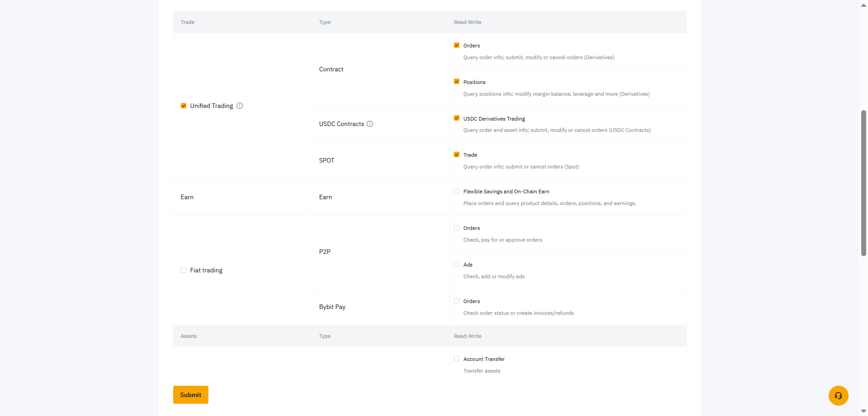Disable USDC Derivatives Trading permission
Viewport: 868px width, 416px height.
coord(456,118)
